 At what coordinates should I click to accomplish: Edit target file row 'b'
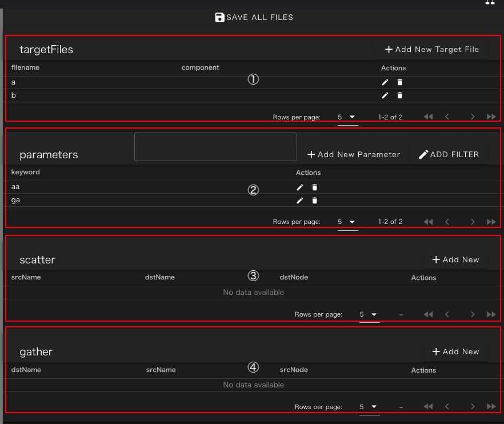click(x=385, y=95)
